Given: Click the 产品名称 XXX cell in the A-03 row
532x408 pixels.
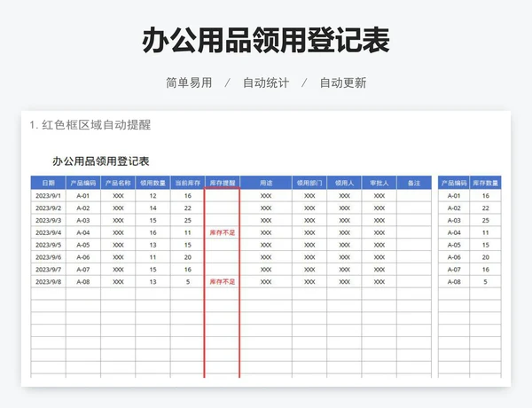Looking at the screenshot, I should (x=118, y=220).
